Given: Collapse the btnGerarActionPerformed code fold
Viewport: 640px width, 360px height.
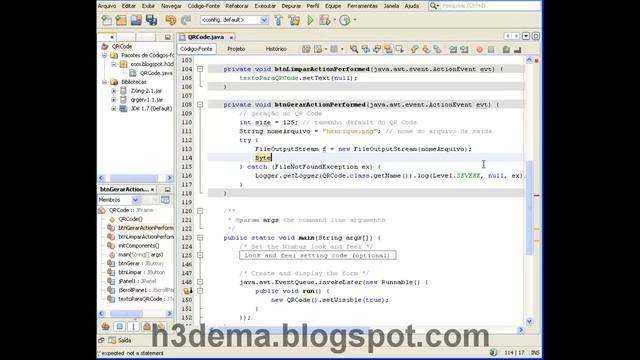Looking at the screenshot, I should 200,105.
